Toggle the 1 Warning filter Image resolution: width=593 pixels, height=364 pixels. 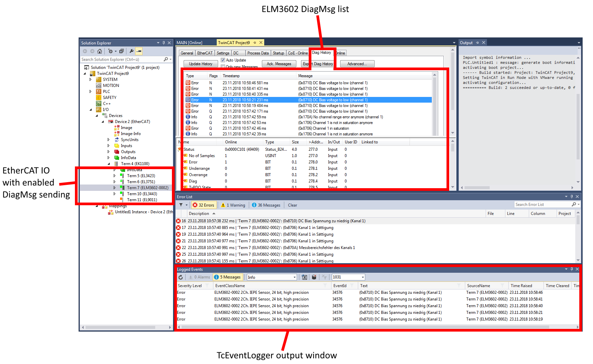[233, 205]
